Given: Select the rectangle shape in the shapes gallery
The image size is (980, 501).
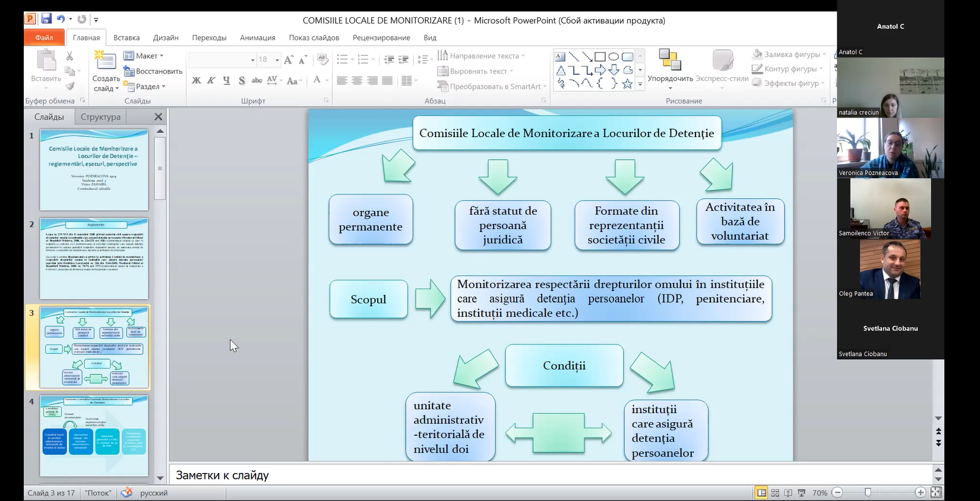Looking at the screenshot, I should pos(600,57).
